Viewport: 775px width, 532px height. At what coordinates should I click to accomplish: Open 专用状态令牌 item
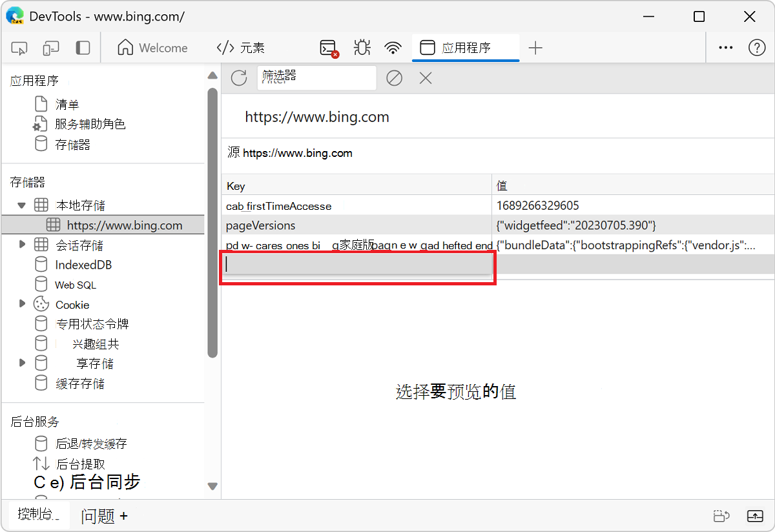click(x=92, y=324)
